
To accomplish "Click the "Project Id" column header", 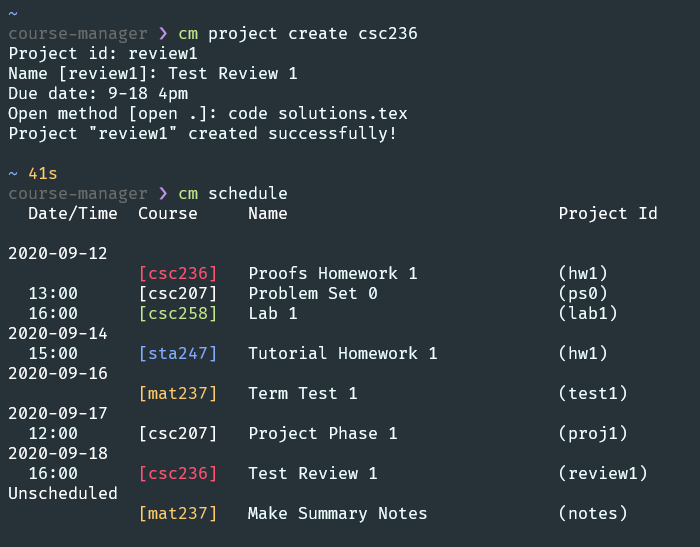I will coord(607,213).
